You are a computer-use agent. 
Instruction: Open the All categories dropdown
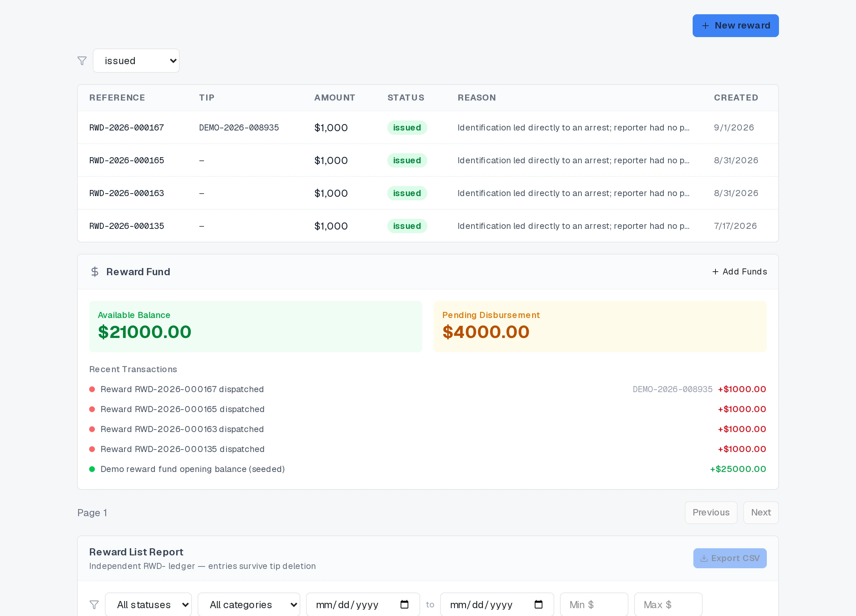[x=249, y=605]
